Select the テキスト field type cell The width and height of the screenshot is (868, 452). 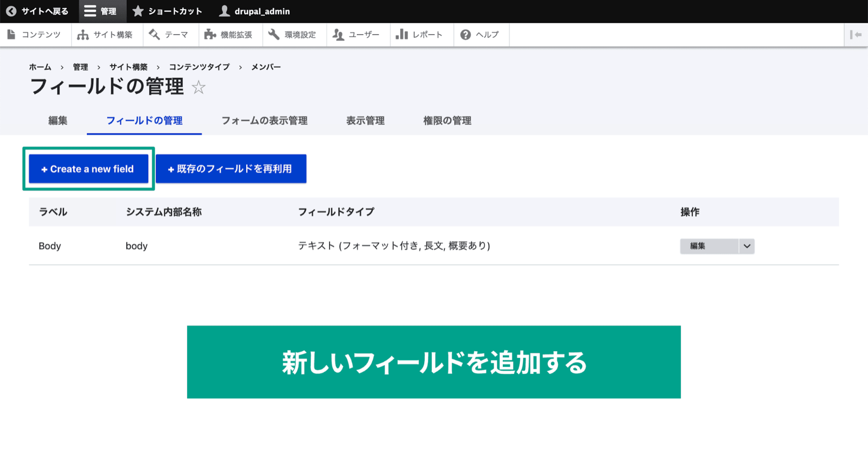394,246
